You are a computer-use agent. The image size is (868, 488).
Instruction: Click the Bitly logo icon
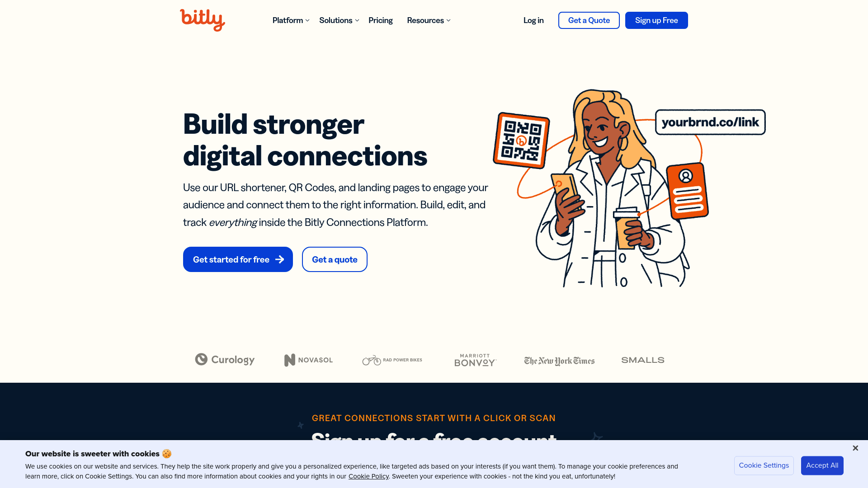point(202,20)
